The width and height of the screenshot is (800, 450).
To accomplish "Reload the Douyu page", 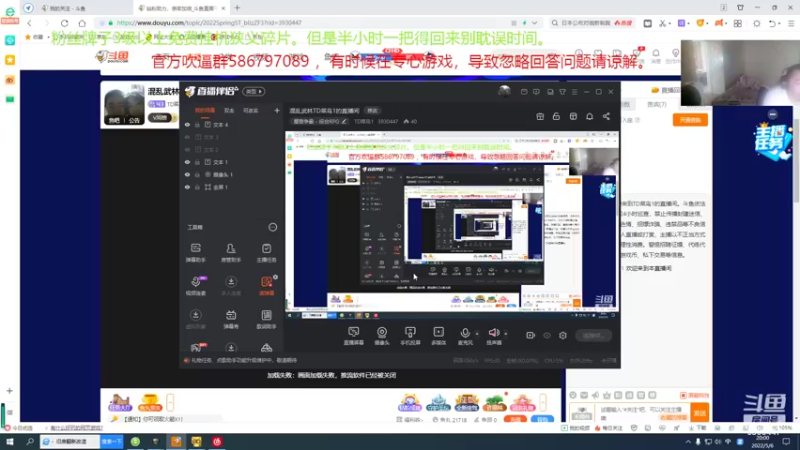I will pos(64,23).
